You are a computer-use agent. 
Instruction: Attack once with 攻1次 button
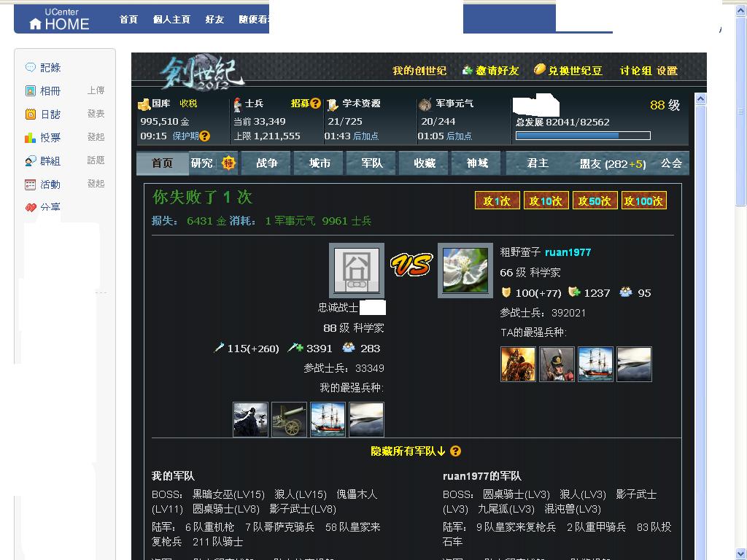498,201
